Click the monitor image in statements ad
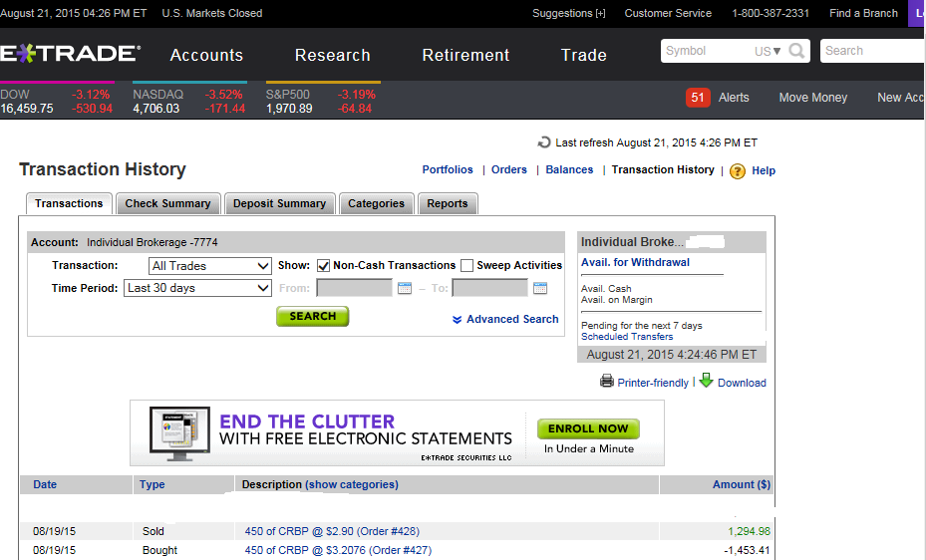Viewport: 926px width, 560px height. 179,433
